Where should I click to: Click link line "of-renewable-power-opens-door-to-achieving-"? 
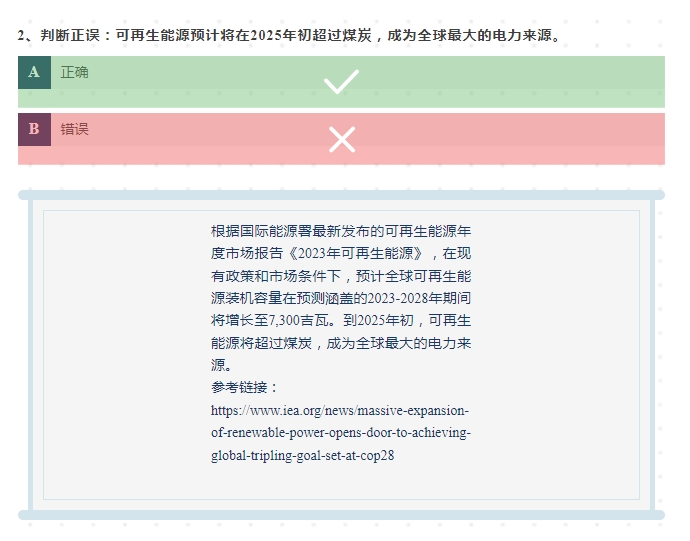340,433
